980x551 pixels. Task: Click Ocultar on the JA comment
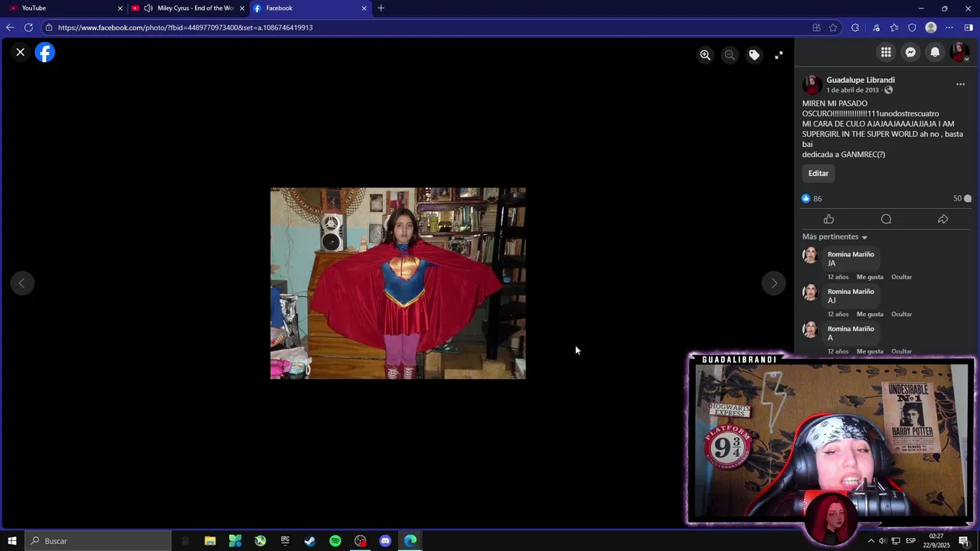[901, 277]
